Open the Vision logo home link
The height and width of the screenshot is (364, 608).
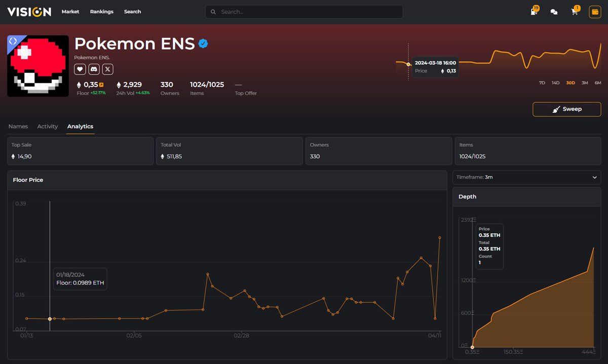tap(29, 12)
